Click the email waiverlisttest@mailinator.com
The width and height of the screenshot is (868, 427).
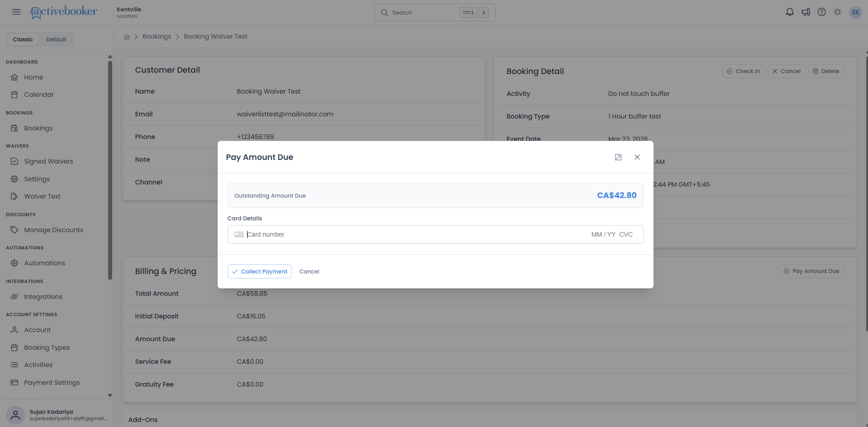[x=285, y=114]
